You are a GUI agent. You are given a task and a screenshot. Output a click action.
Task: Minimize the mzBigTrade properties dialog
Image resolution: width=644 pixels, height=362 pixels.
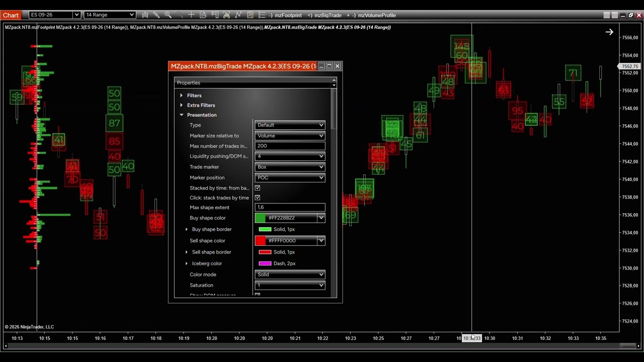point(321,66)
